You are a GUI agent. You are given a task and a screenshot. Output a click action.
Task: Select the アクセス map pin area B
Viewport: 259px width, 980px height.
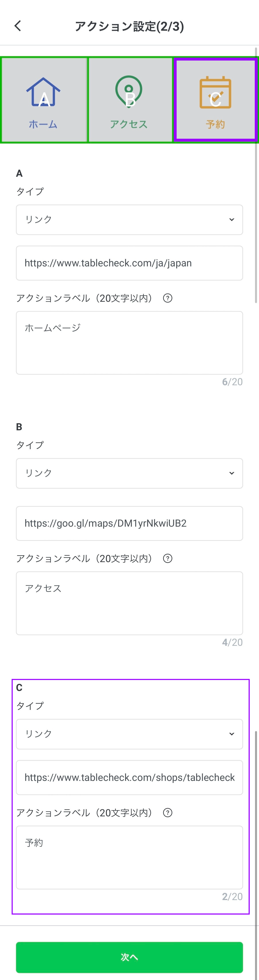[x=130, y=100]
